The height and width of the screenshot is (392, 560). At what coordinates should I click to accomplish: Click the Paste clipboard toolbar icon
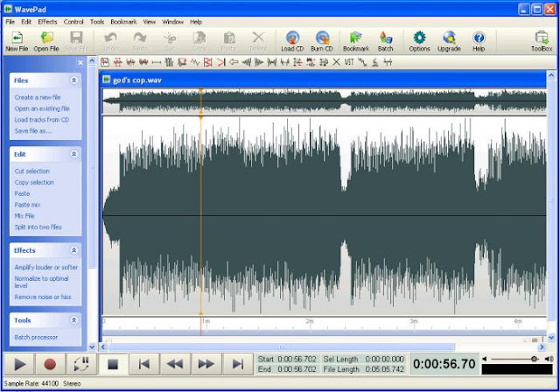click(228, 41)
